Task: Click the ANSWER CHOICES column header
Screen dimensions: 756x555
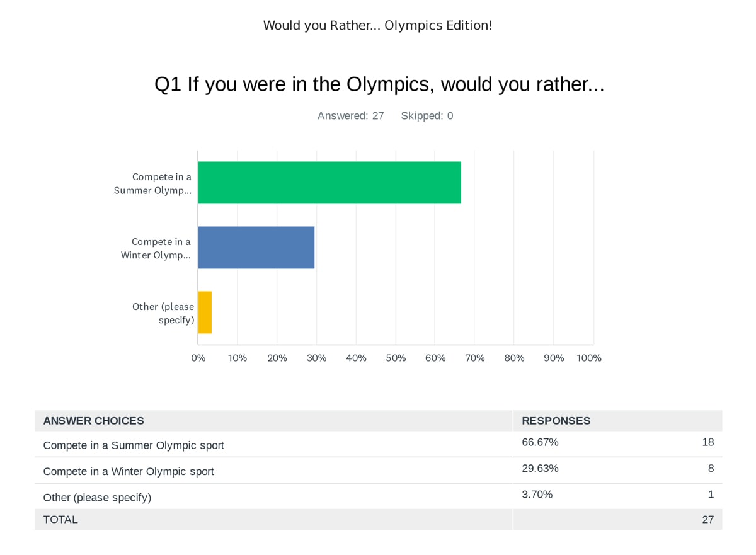Action: pos(94,421)
